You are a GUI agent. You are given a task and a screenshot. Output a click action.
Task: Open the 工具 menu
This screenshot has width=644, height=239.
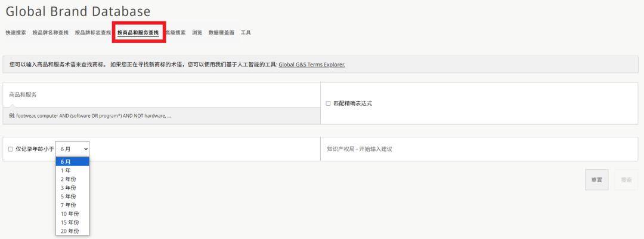246,32
